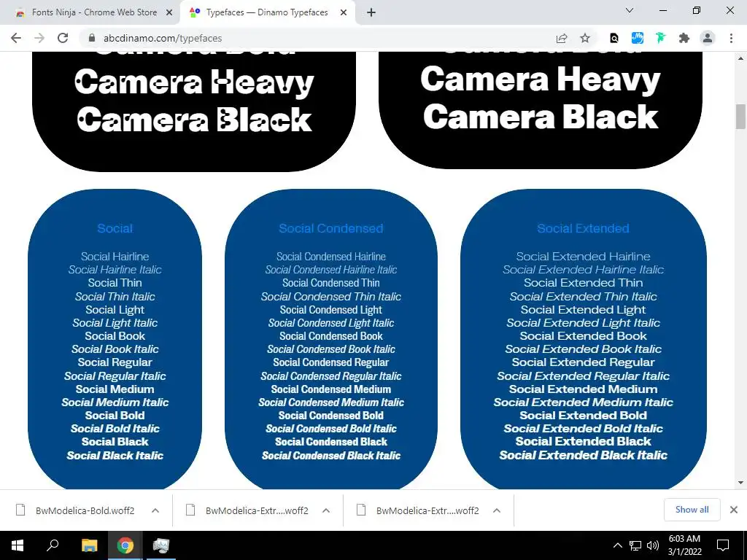Click the page scrollbar thumb

pyautogui.click(x=740, y=117)
